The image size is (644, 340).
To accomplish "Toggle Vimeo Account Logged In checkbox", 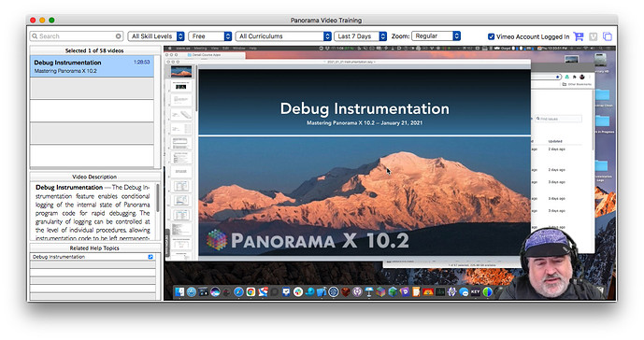I will (x=491, y=36).
